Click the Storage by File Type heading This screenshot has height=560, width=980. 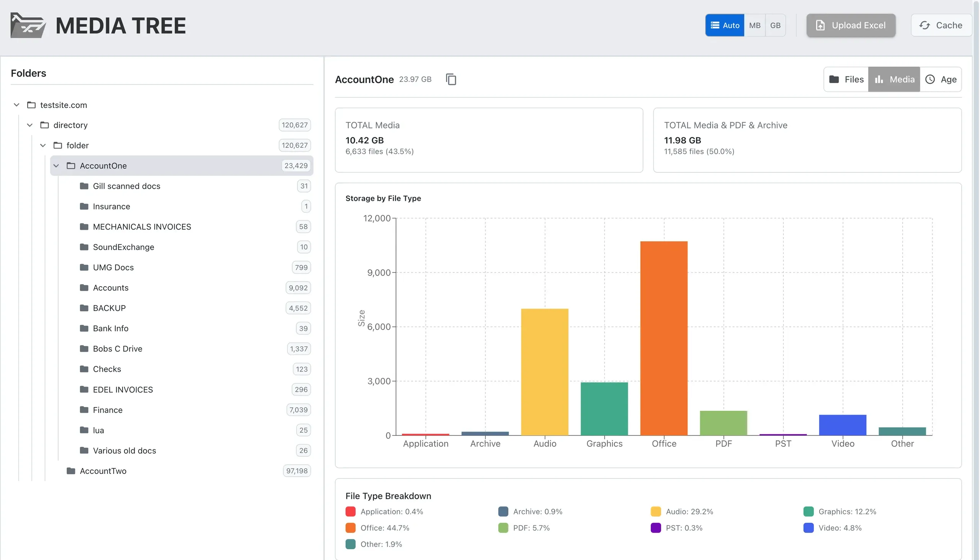point(383,199)
